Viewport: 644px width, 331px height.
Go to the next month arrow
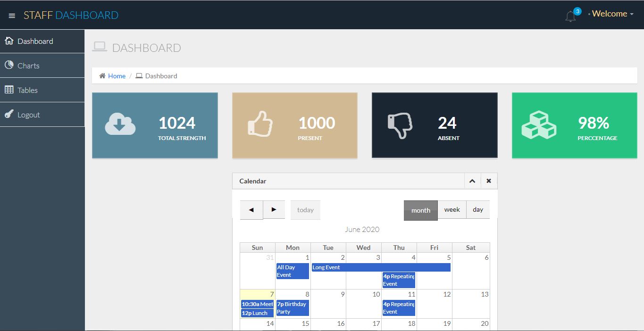pos(274,210)
